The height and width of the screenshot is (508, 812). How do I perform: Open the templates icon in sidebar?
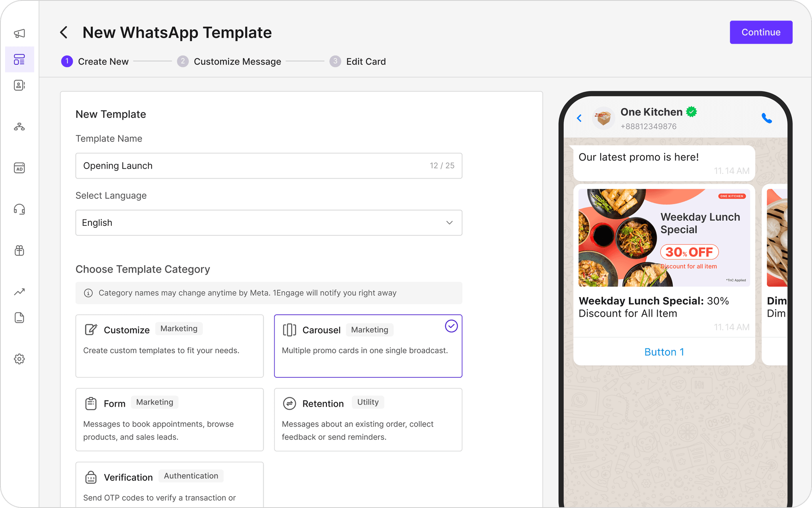[19, 60]
